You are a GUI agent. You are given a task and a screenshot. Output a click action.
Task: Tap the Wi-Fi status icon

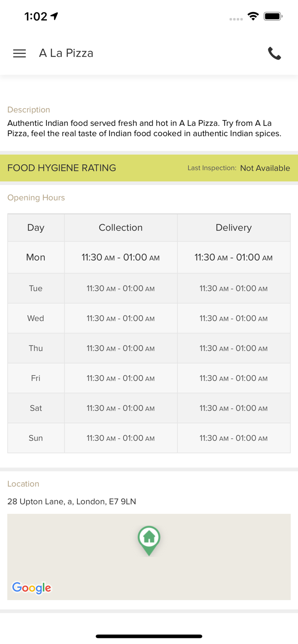point(253,16)
